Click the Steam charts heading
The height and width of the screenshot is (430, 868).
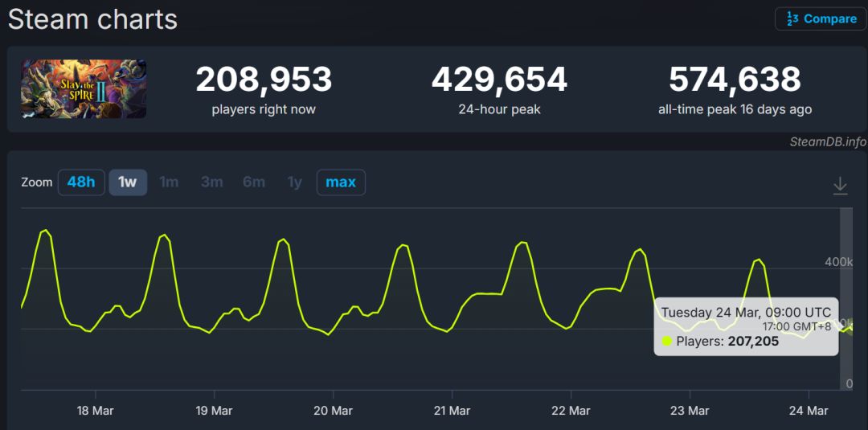point(92,19)
